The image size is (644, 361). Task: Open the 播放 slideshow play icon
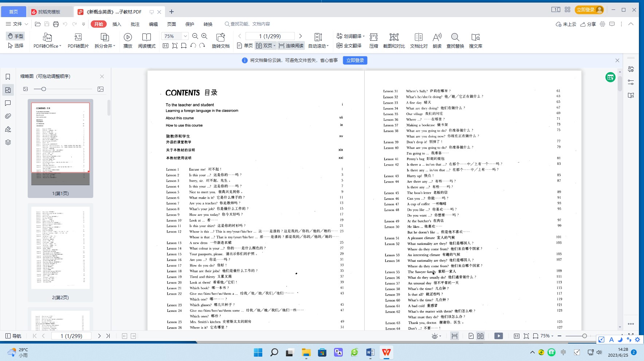pos(127,37)
